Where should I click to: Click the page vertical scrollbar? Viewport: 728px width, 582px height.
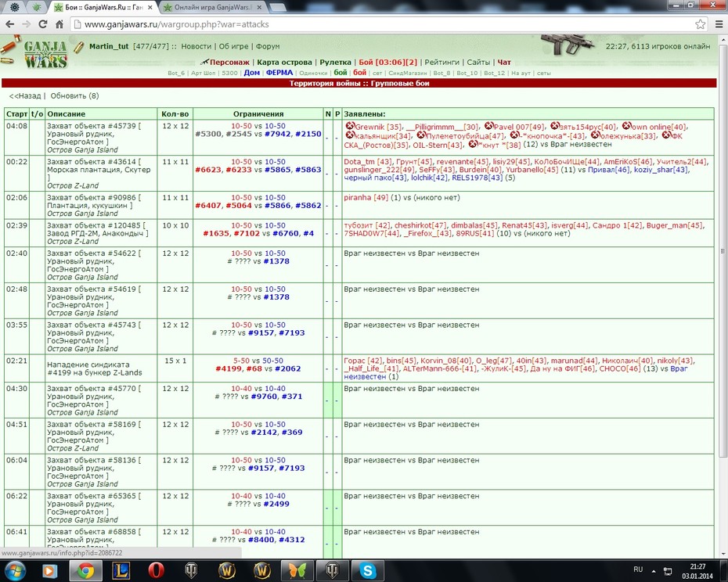pyautogui.click(x=723, y=250)
